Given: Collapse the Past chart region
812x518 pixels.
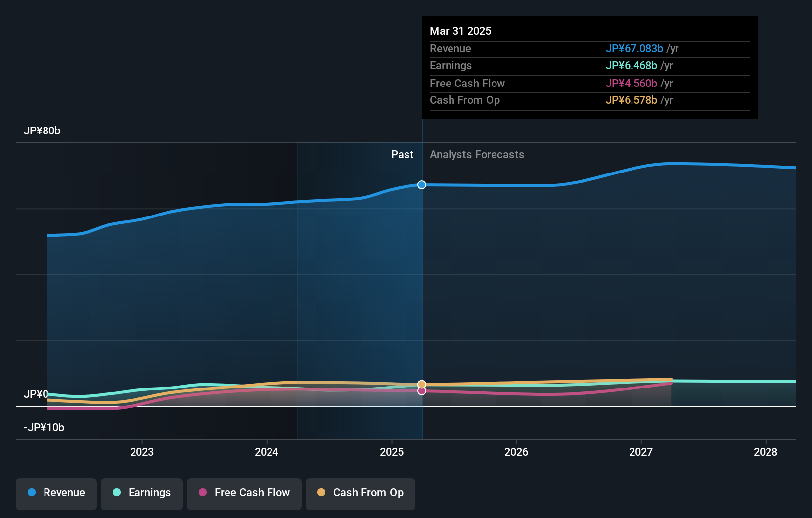Looking at the screenshot, I should 402,154.
